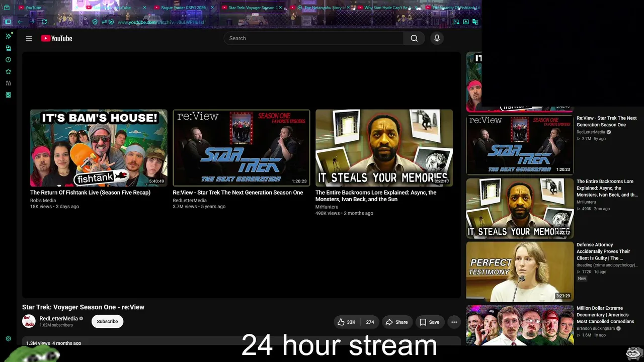
Task: Open Perfect Testimony sidebar thumbnail
Action: pyautogui.click(x=520, y=271)
